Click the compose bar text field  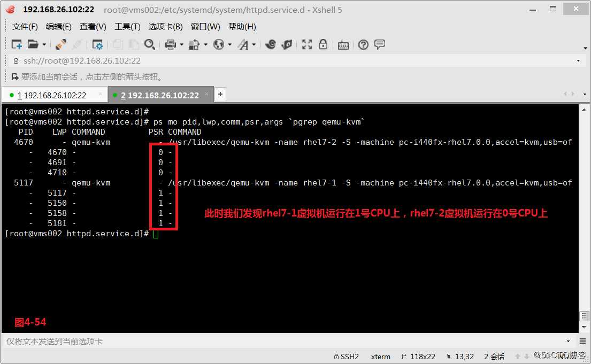click(283, 341)
